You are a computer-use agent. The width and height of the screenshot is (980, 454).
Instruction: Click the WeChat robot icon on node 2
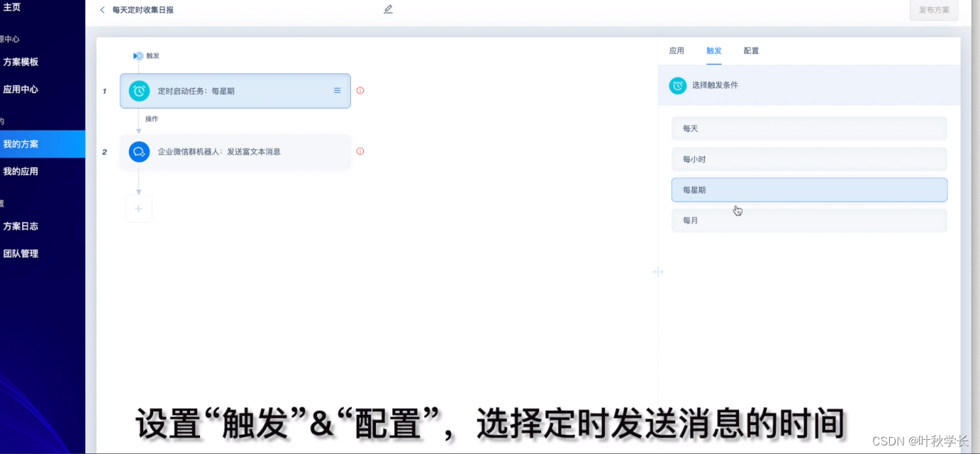click(x=139, y=151)
